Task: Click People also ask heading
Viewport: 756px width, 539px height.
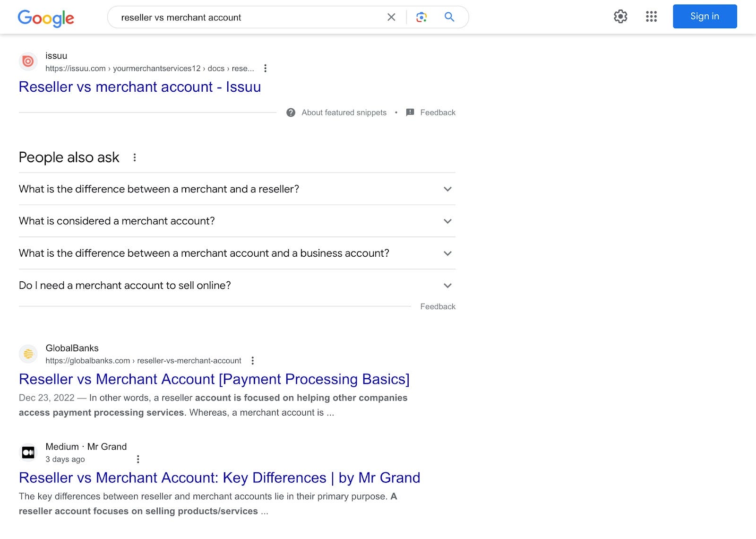Action: click(69, 157)
